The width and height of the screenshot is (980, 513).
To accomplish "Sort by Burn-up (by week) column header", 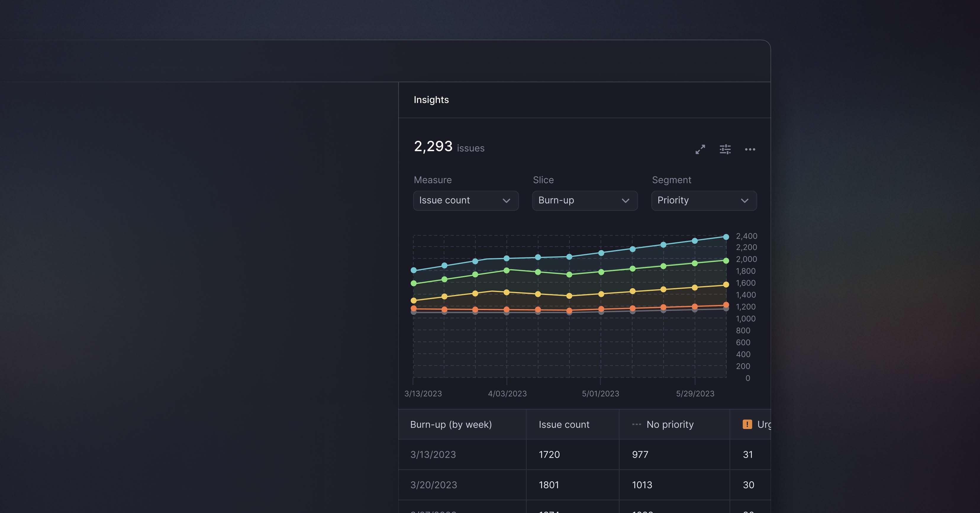I will 451,425.
